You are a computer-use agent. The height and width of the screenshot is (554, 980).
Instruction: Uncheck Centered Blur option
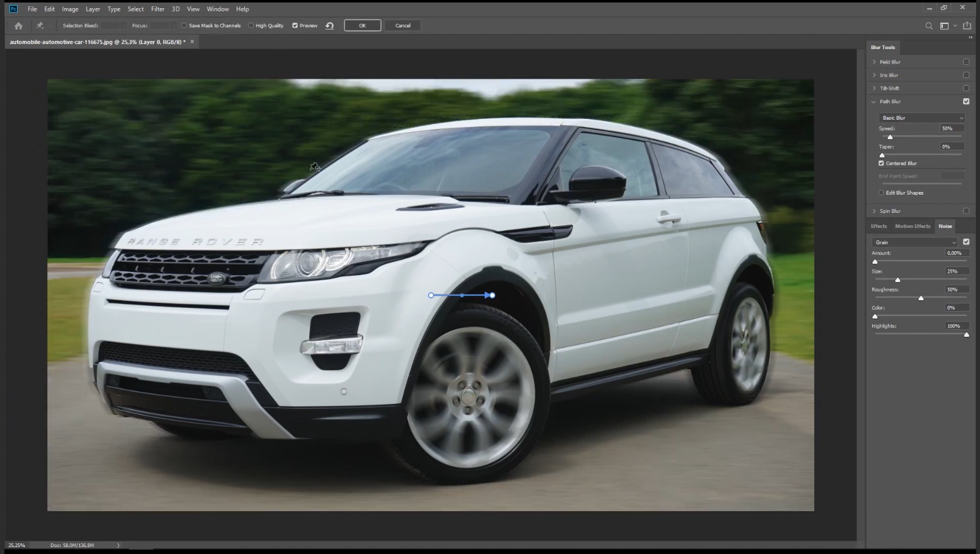881,163
